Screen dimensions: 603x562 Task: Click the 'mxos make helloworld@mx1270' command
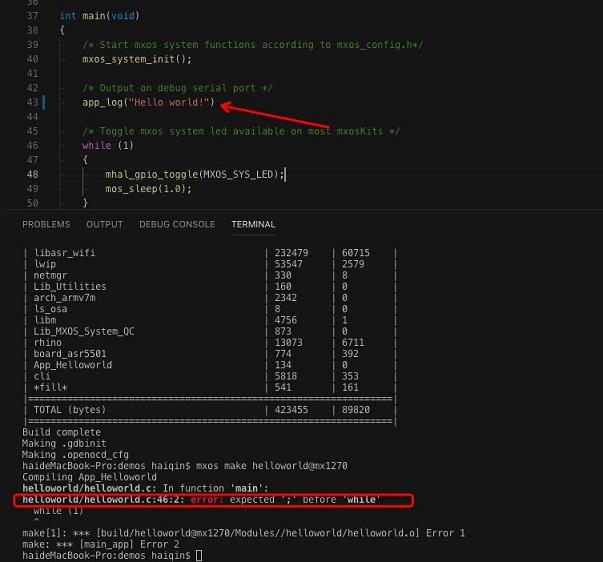272,466
